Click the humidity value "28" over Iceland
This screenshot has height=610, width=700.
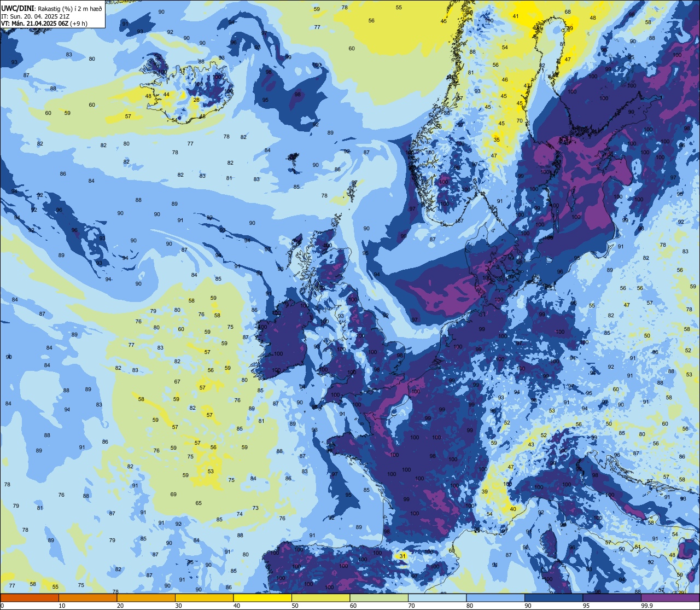pos(196,100)
